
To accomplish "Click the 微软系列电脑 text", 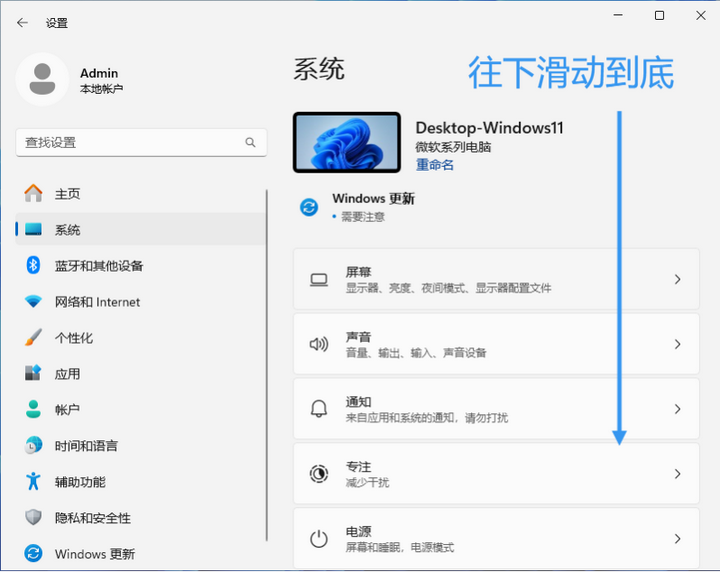I will (453, 147).
